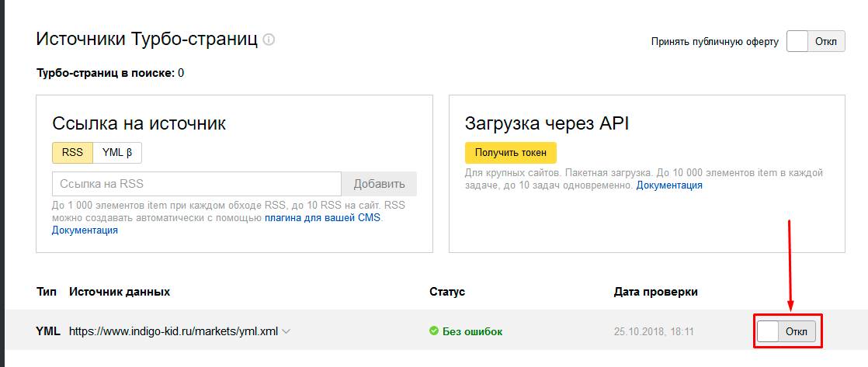The height and width of the screenshot is (367, 868).
Task: Switch to the YML β tab
Action: point(117,153)
